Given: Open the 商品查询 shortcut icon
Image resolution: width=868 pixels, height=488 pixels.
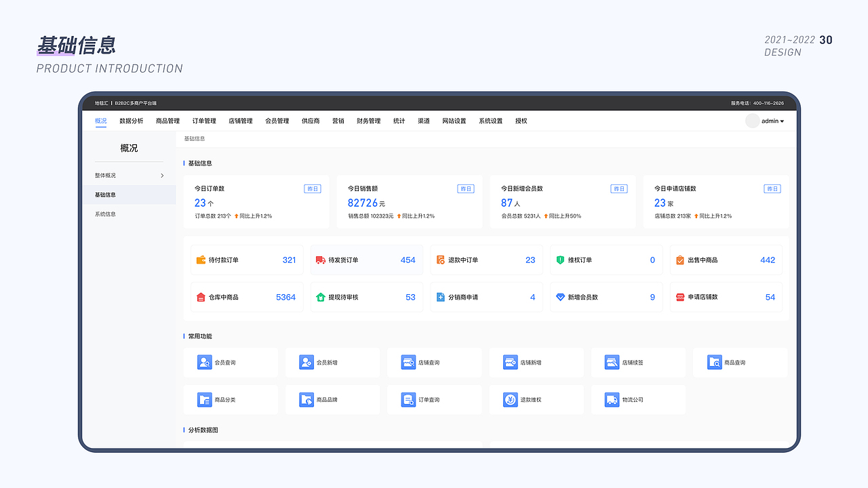Looking at the screenshot, I should (714, 363).
